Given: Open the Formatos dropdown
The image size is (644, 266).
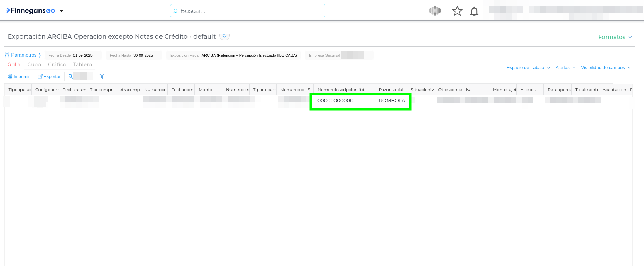Looking at the screenshot, I should pos(615,37).
